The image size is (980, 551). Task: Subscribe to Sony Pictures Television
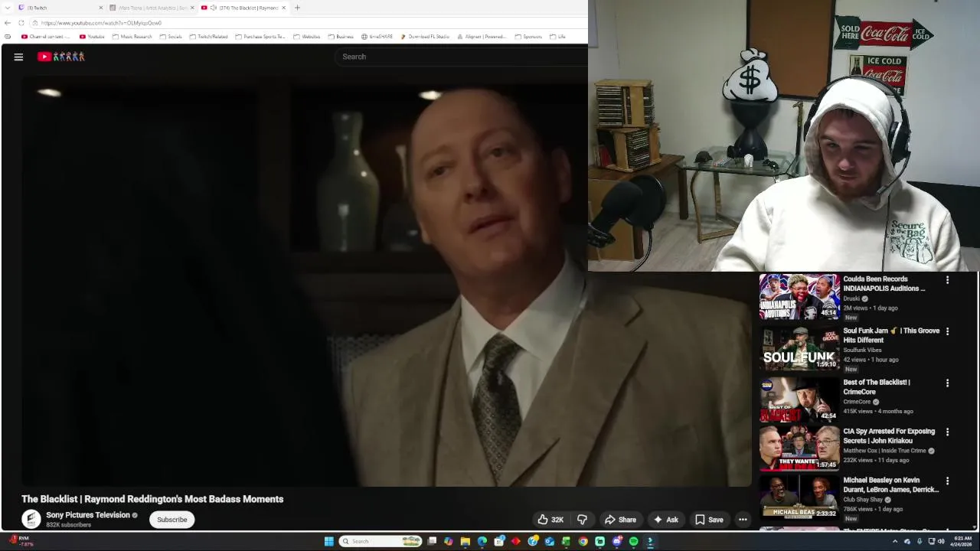click(171, 520)
